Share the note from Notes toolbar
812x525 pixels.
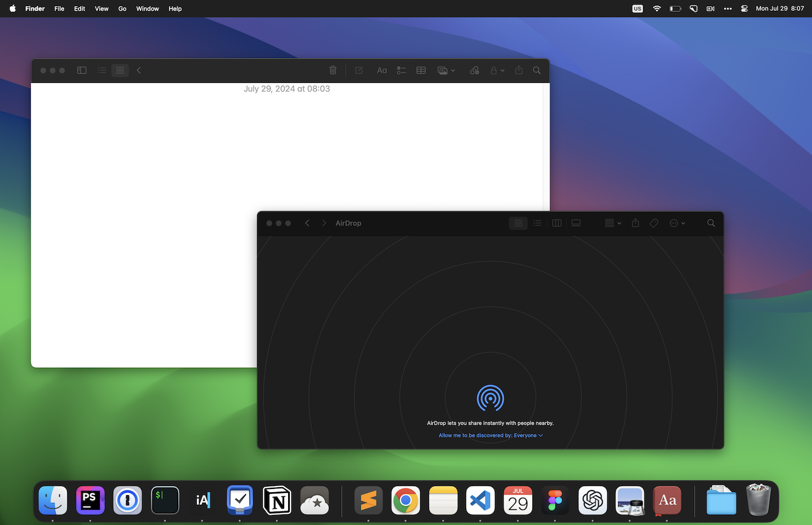(x=519, y=70)
